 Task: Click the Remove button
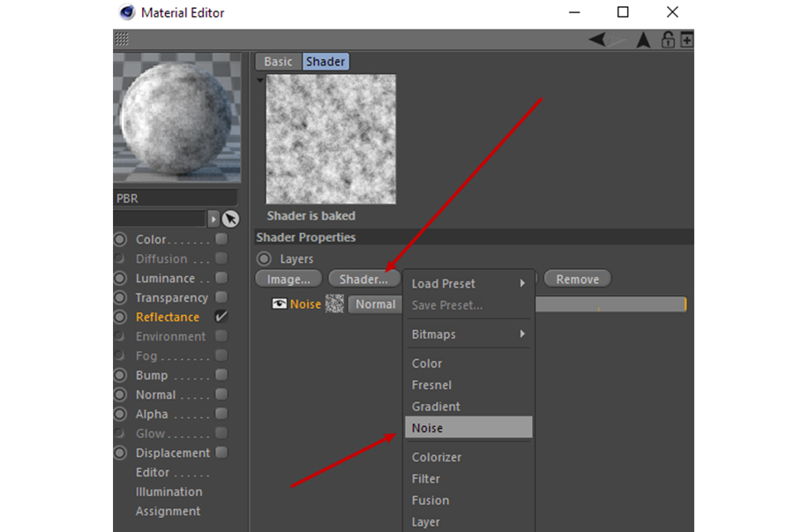(577, 278)
